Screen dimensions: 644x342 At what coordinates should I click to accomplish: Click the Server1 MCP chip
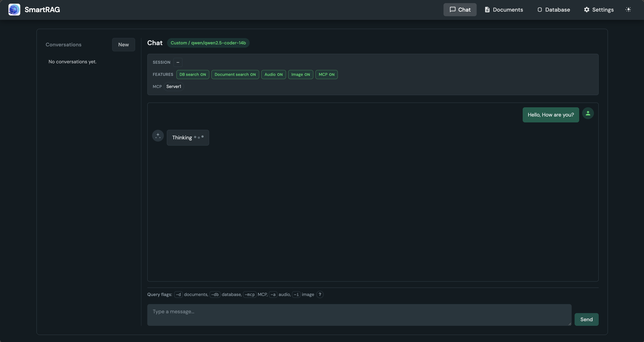(173, 87)
